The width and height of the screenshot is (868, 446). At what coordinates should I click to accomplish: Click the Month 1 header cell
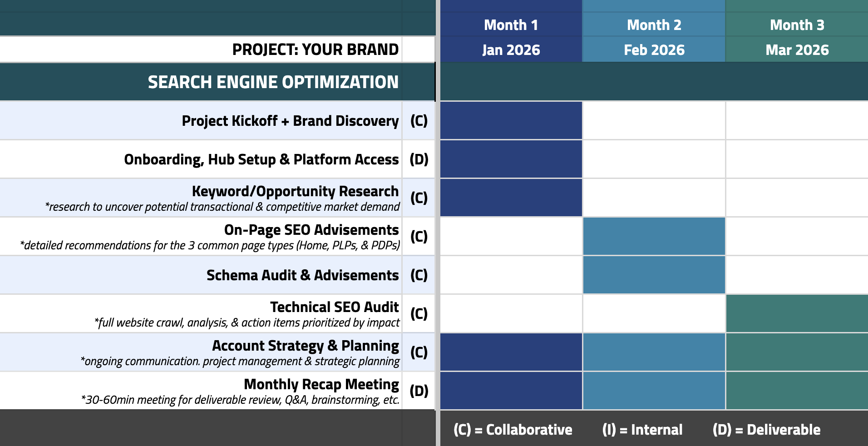click(511, 25)
